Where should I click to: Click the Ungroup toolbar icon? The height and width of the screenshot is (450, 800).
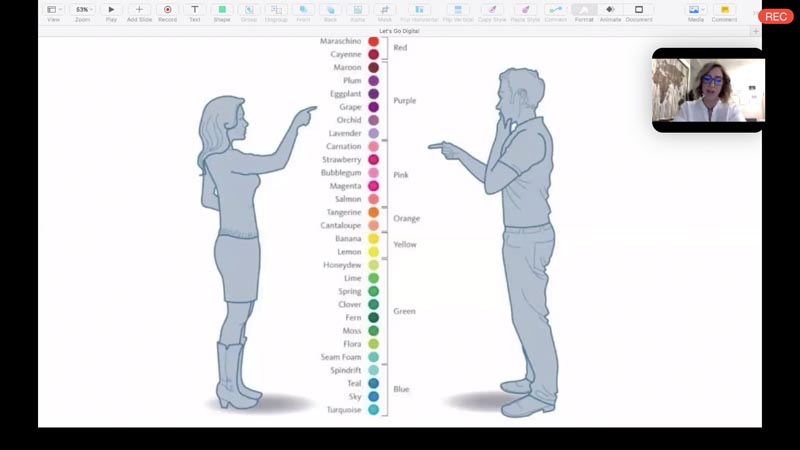[x=276, y=10]
